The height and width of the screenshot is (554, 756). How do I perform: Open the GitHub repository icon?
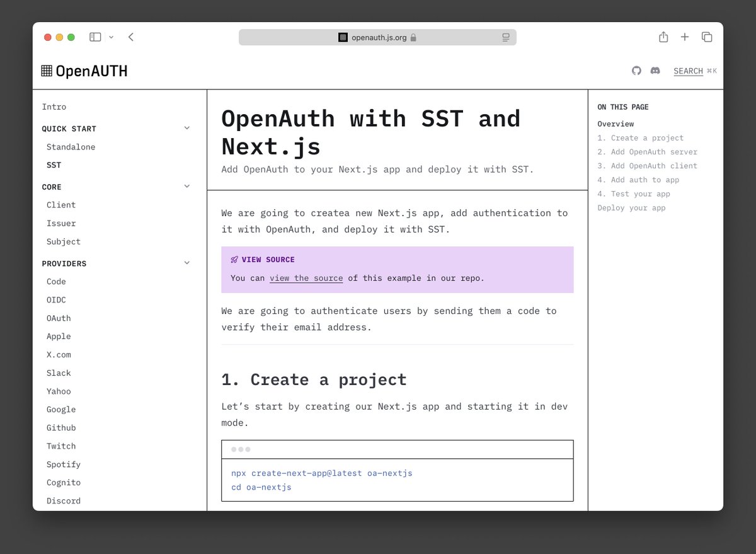pos(636,71)
